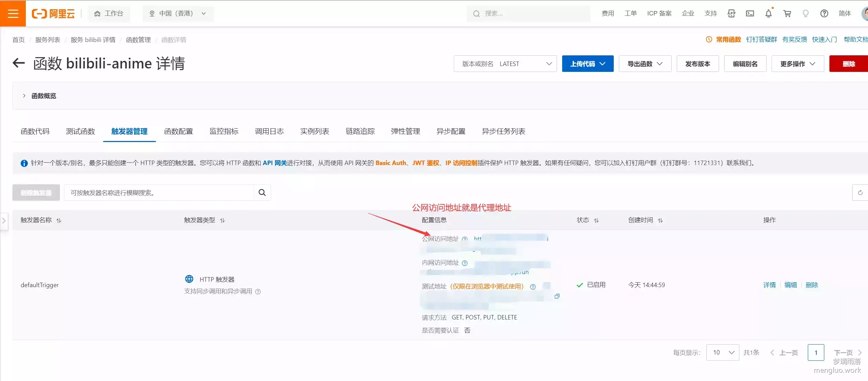Viewport: 868px width, 381px height.
Task: Open the help question mark icon
Action: [824, 13]
